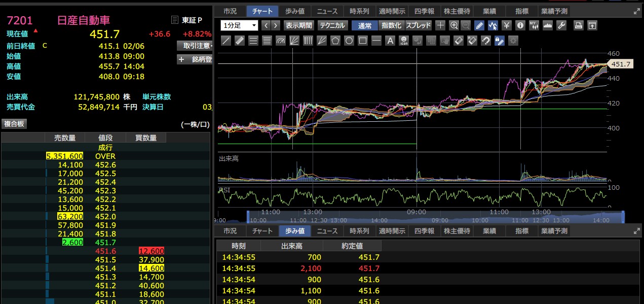Step to next period with right arrow
This screenshot has height=304, width=644.
[275, 25]
